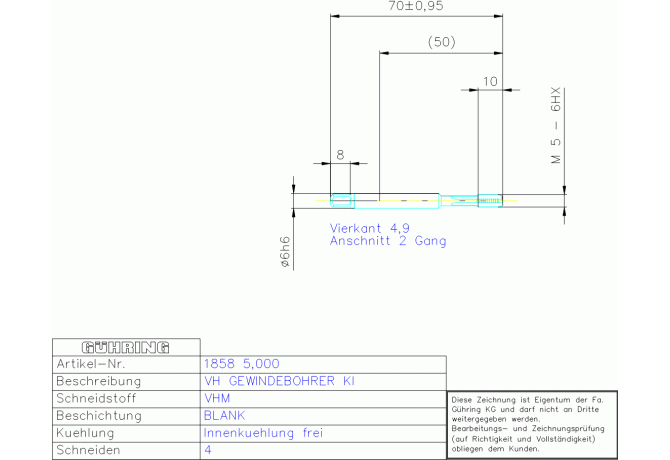670x460 pixels.
Task: Click the Schneiden value 4
Action: 208,450
